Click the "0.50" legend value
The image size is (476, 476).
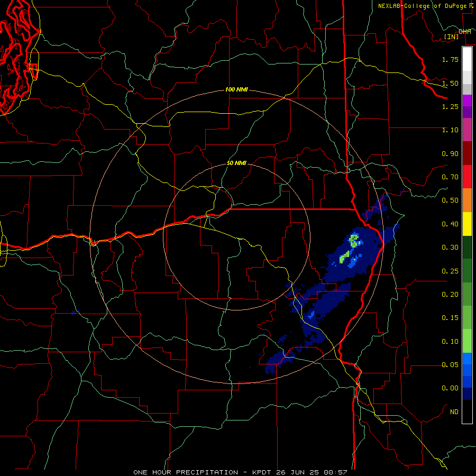450,200
